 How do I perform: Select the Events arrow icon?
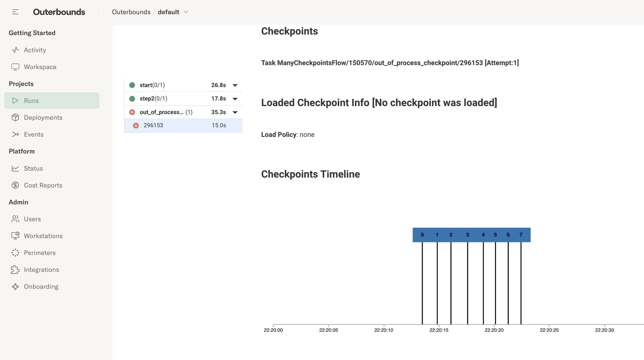(15, 134)
